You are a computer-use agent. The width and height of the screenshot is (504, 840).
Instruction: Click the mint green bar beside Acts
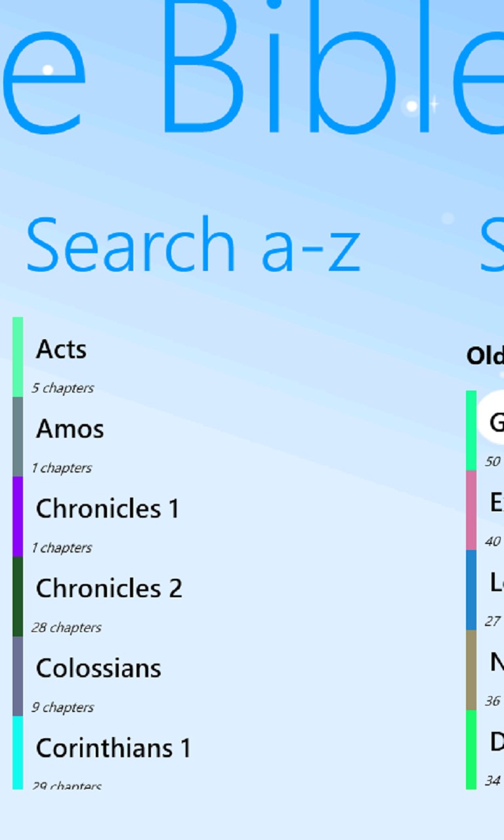click(18, 357)
